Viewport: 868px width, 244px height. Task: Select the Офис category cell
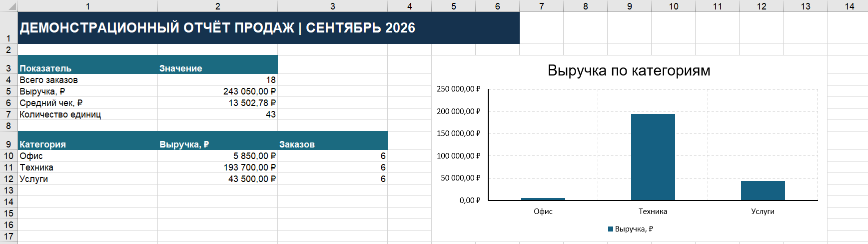pos(88,156)
